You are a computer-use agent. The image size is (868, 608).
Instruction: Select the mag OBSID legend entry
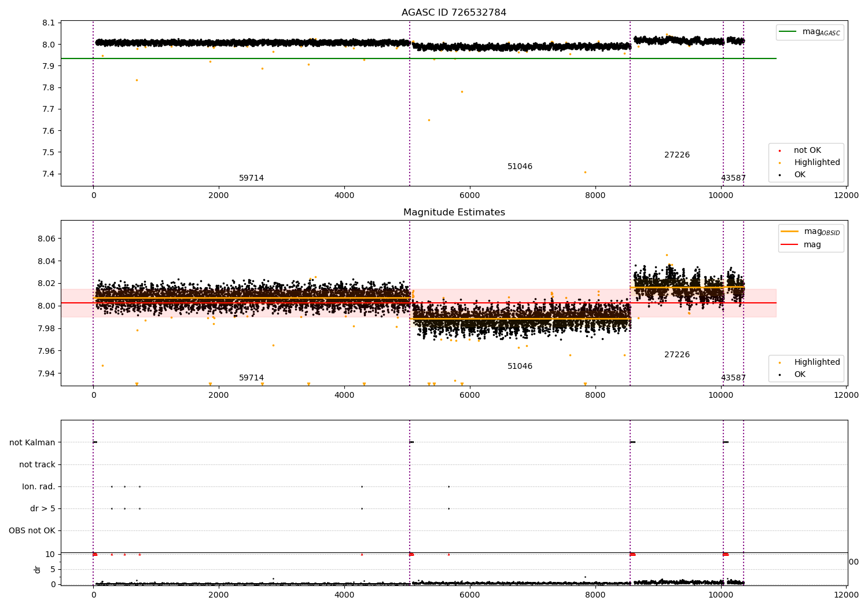point(810,232)
